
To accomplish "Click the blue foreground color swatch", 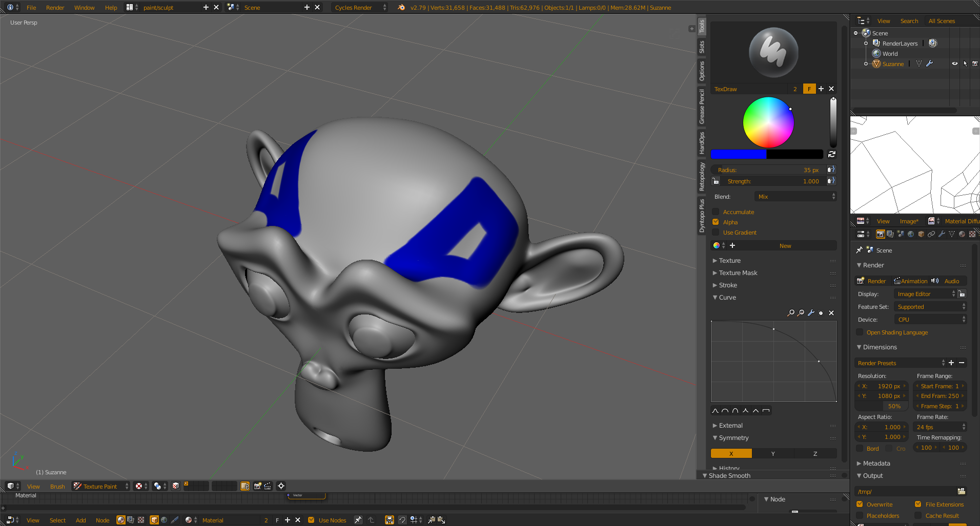I will [x=739, y=154].
